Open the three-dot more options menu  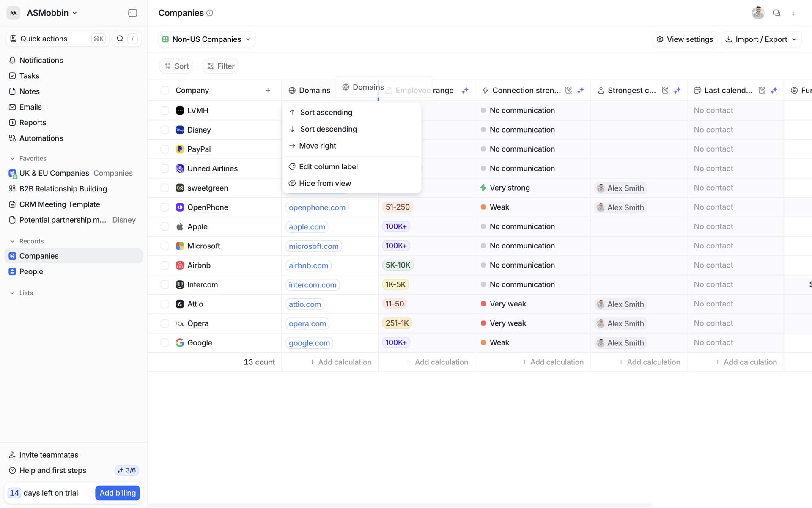click(x=794, y=13)
